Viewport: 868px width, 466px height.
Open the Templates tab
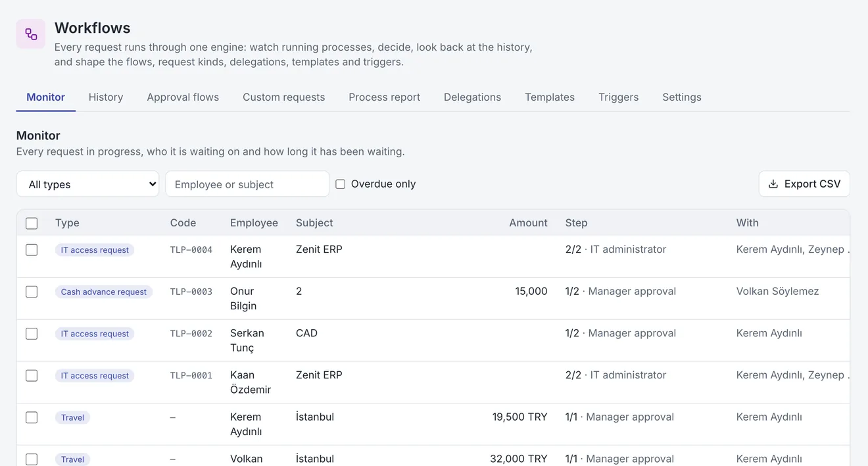pos(550,97)
